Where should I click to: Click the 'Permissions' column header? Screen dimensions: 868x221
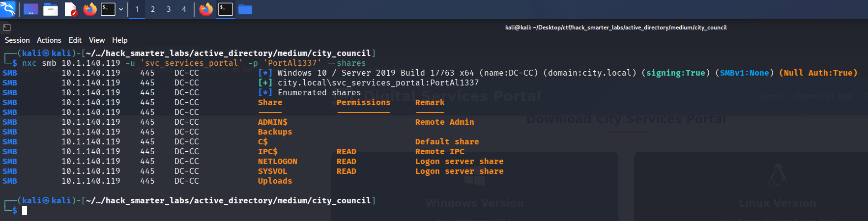point(363,102)
